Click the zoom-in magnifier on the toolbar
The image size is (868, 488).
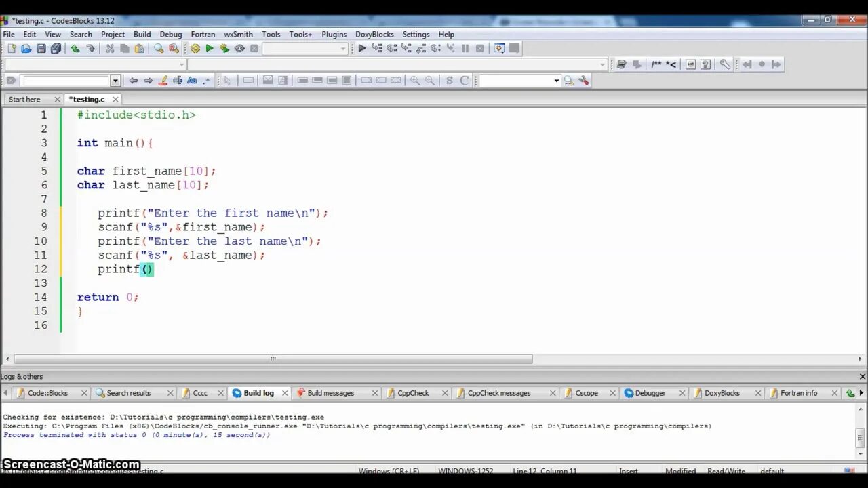click(x=415, y=81)
